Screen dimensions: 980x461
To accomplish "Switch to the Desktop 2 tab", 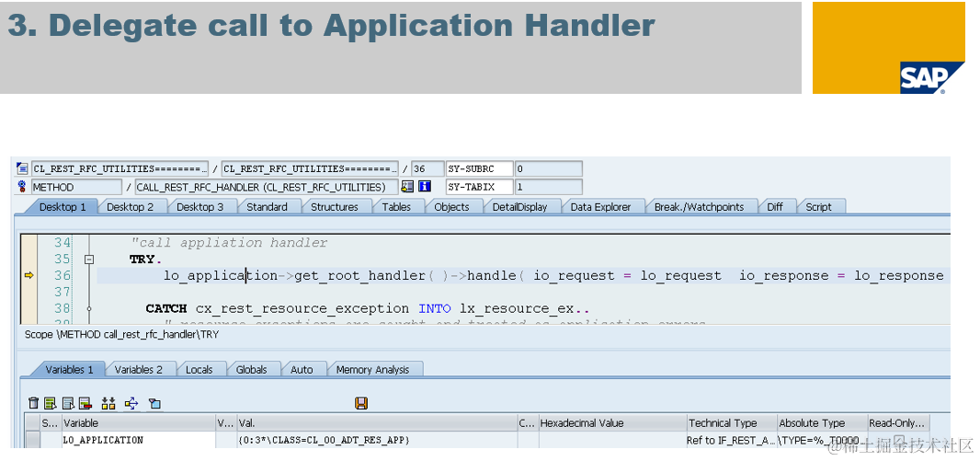I will [x=130, y=207].
